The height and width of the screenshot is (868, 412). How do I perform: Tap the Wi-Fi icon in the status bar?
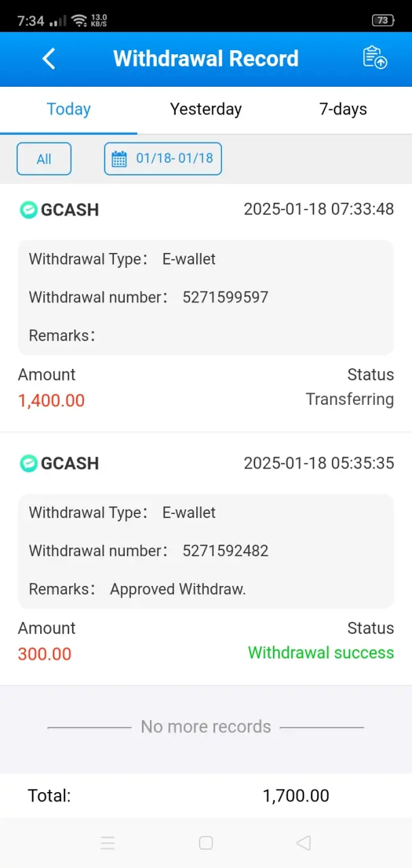pos(79,20)
